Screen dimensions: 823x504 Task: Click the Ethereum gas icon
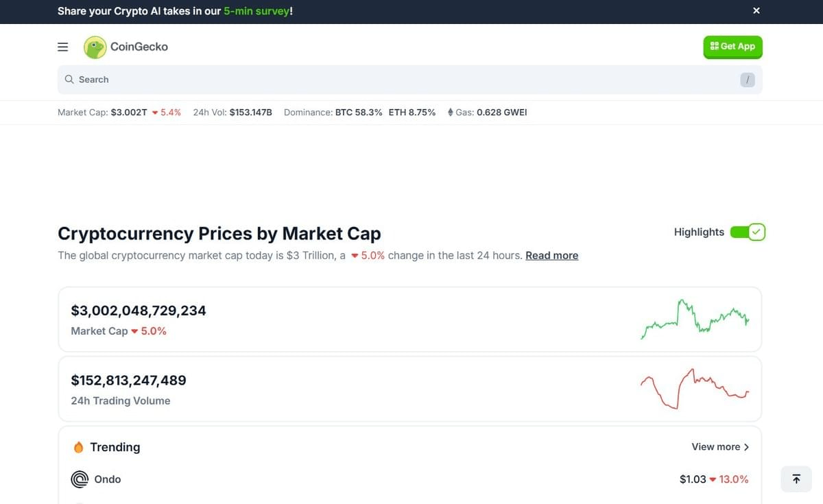(450, 112)
